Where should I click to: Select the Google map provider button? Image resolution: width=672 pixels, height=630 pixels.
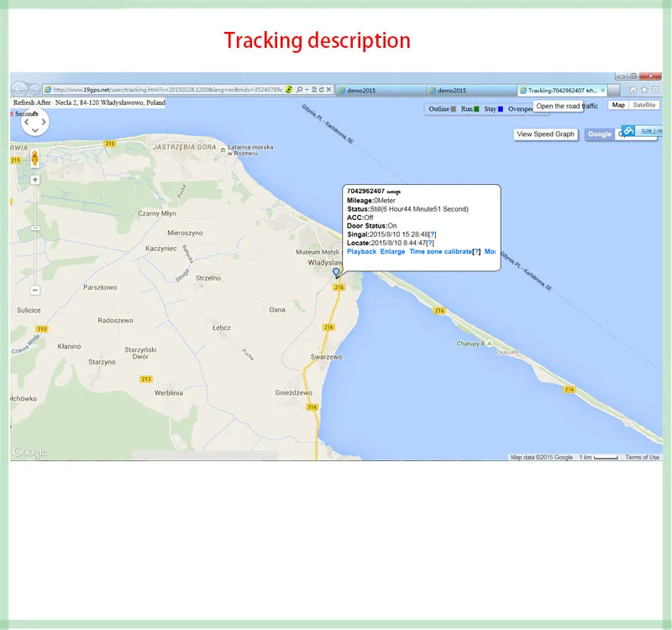click(x=600, y=134)
